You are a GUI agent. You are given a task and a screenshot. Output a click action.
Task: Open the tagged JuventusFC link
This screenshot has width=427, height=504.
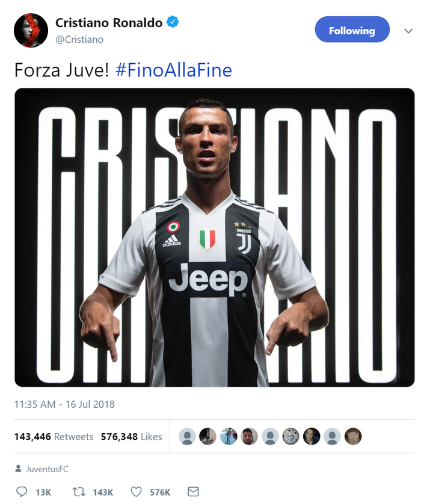click(x=48, y=469)
